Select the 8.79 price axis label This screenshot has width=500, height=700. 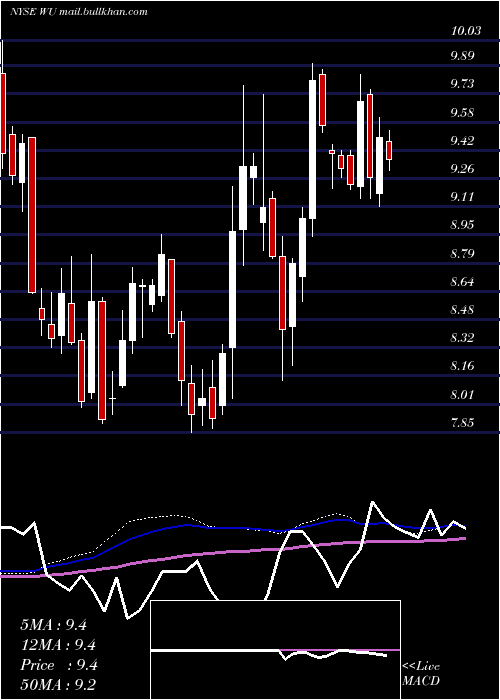(462, 254)
